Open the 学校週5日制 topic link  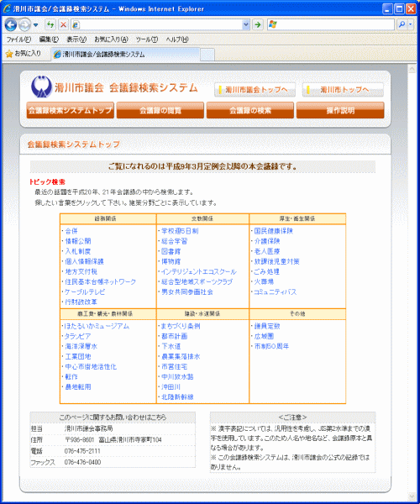tap(180, 231)
